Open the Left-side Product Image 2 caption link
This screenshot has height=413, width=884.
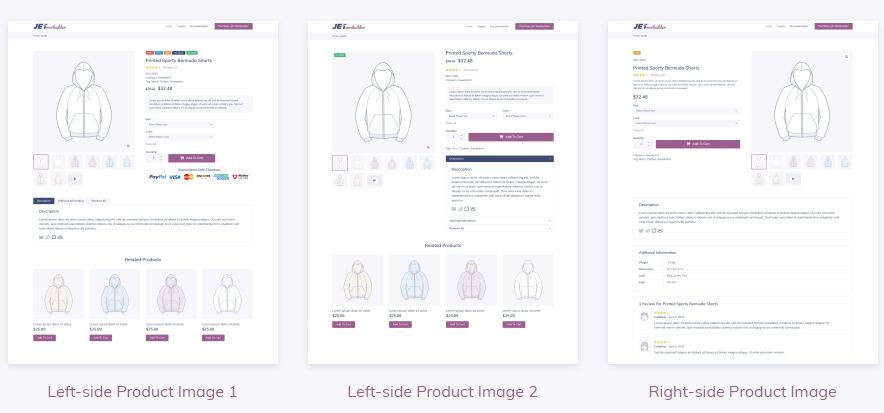click(442, 392)
